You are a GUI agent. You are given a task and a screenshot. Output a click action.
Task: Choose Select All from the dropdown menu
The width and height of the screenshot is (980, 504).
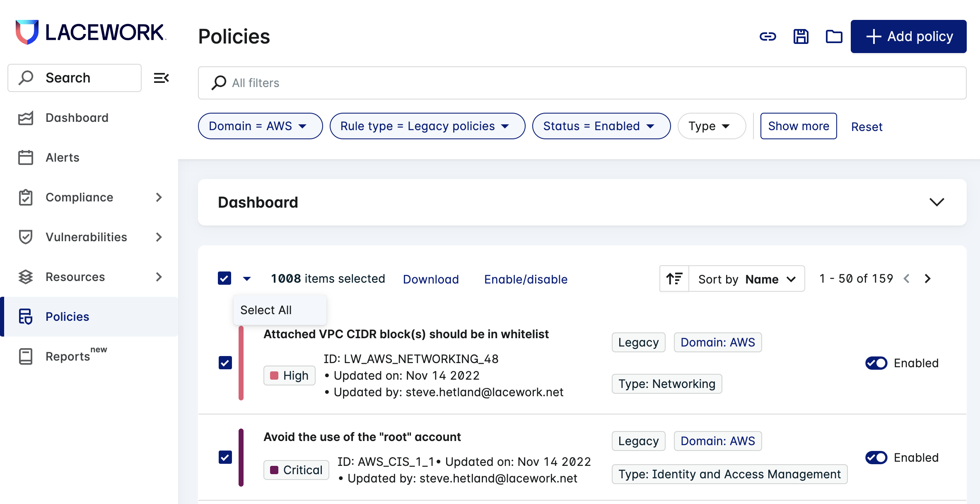(x=266, y=310)
